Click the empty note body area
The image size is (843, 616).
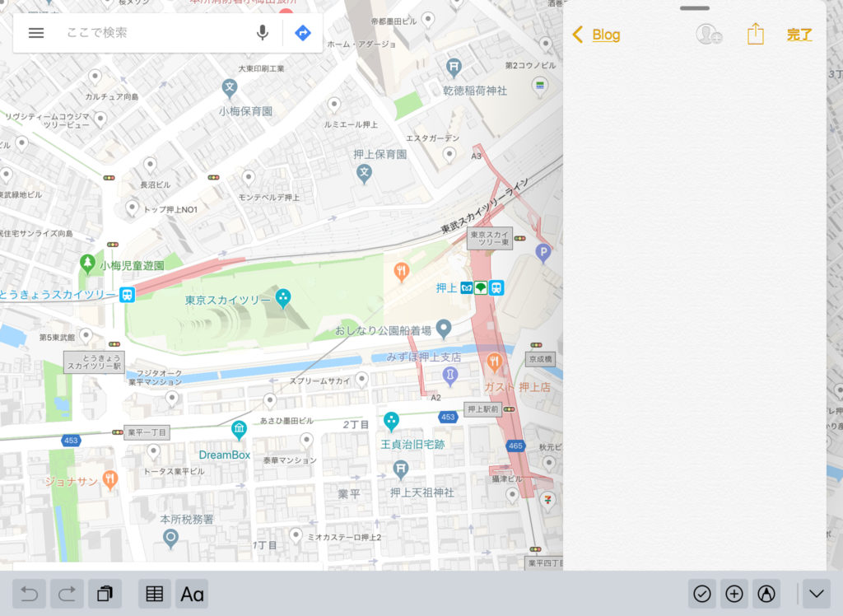point(695,312)
